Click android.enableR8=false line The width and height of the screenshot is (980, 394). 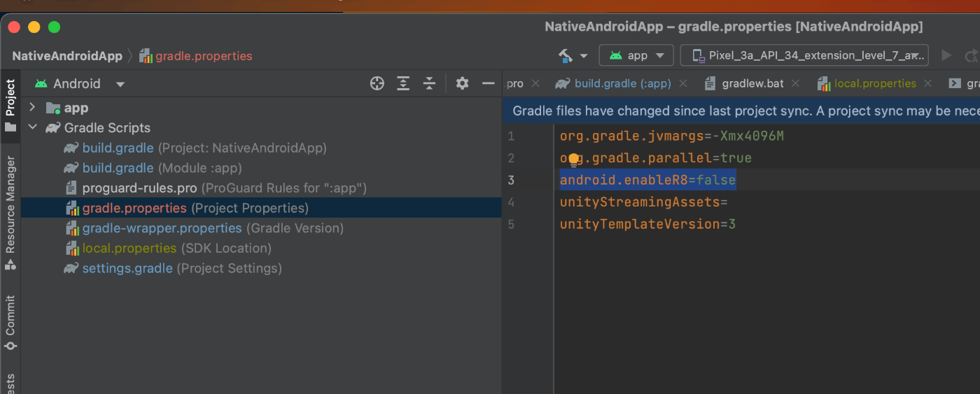tap(647, 180)
